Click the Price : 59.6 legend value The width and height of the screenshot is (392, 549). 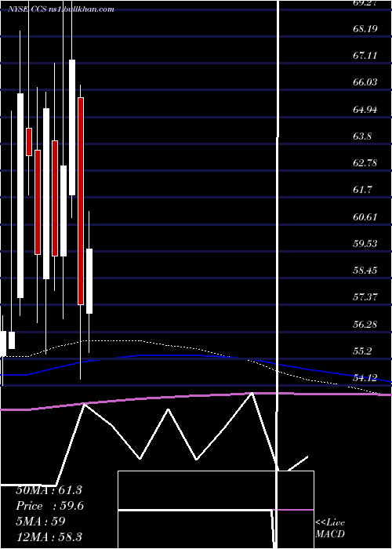(50, 506)
